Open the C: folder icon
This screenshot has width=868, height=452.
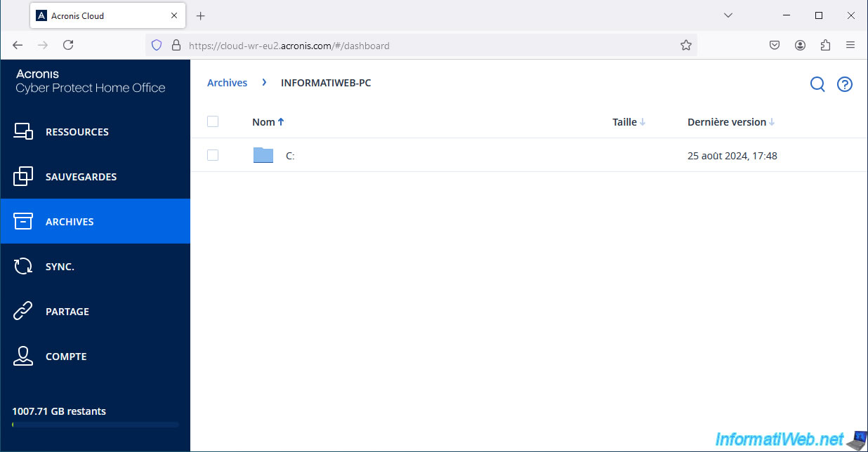pos(263,155)
